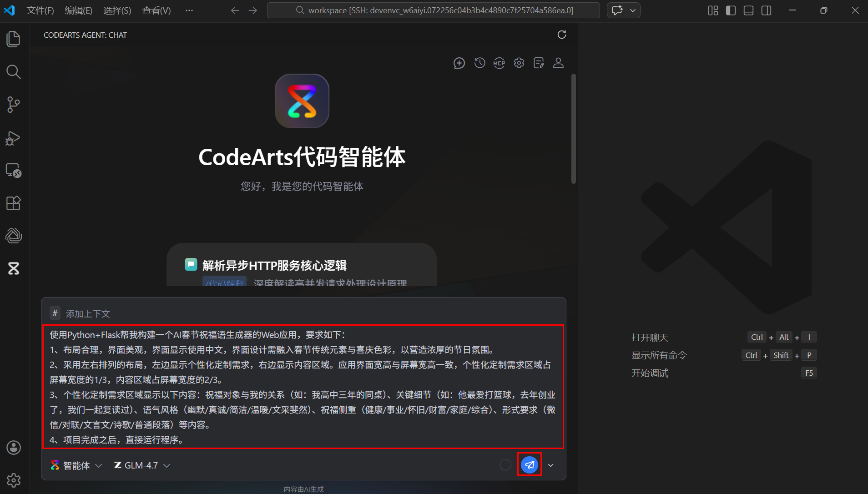Click the VS Code logo in title bar
Viewport: 868px width, 494px height.
9,10
